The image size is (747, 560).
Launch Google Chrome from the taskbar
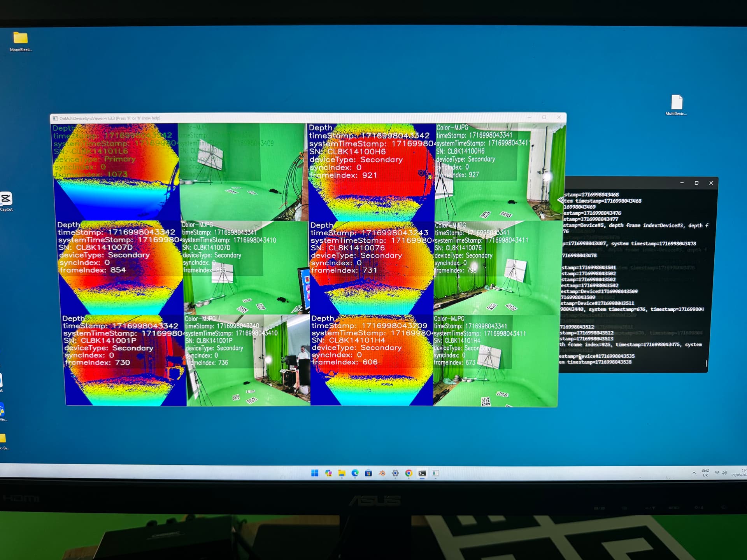[409, 473]
